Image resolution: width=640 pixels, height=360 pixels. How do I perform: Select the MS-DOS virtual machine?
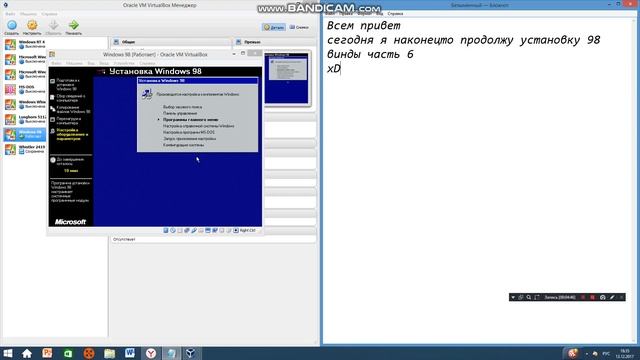[25, 89]
